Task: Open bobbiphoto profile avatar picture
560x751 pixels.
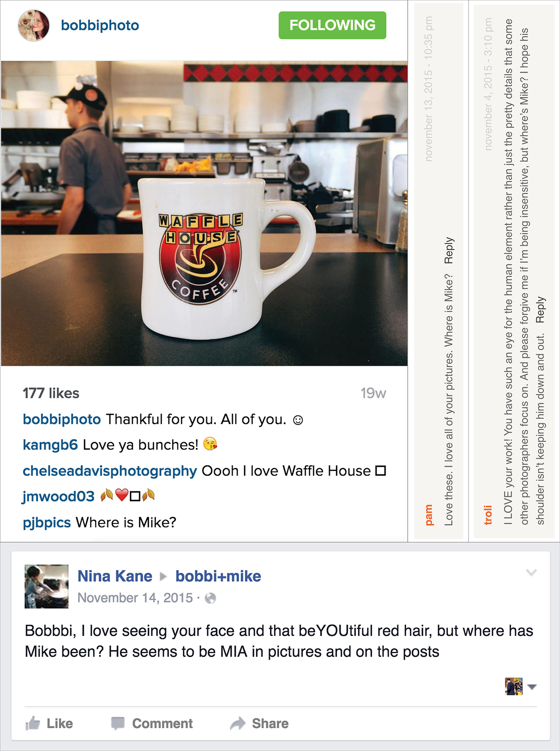Action: point(34,25)
